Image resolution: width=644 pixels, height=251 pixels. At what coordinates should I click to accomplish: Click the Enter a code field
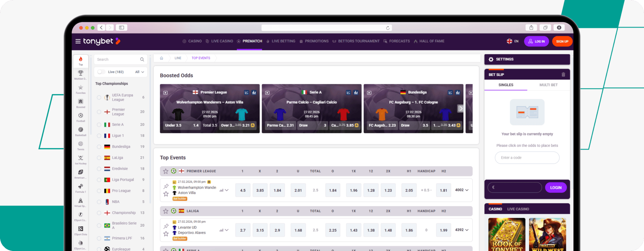pyautogui.click(x=527, y=158)
